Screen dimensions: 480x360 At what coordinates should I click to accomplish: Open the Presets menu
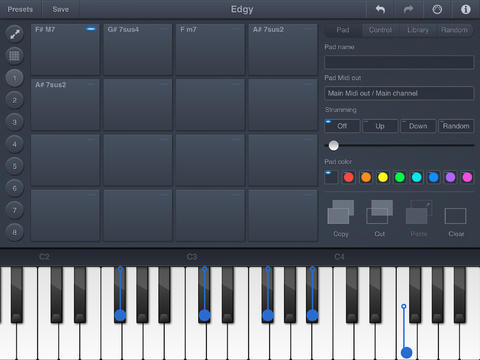[20, 9]
